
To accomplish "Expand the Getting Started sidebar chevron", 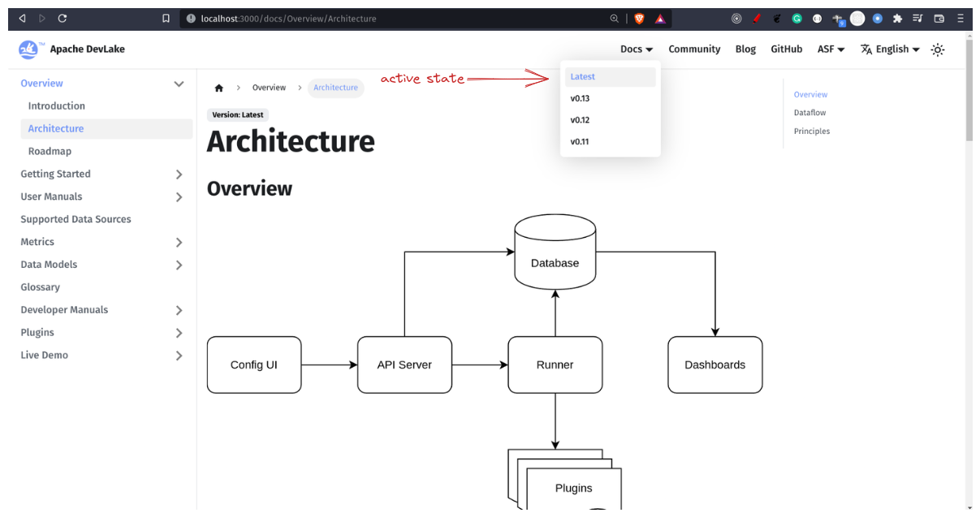I will click(x=179, y=174).
